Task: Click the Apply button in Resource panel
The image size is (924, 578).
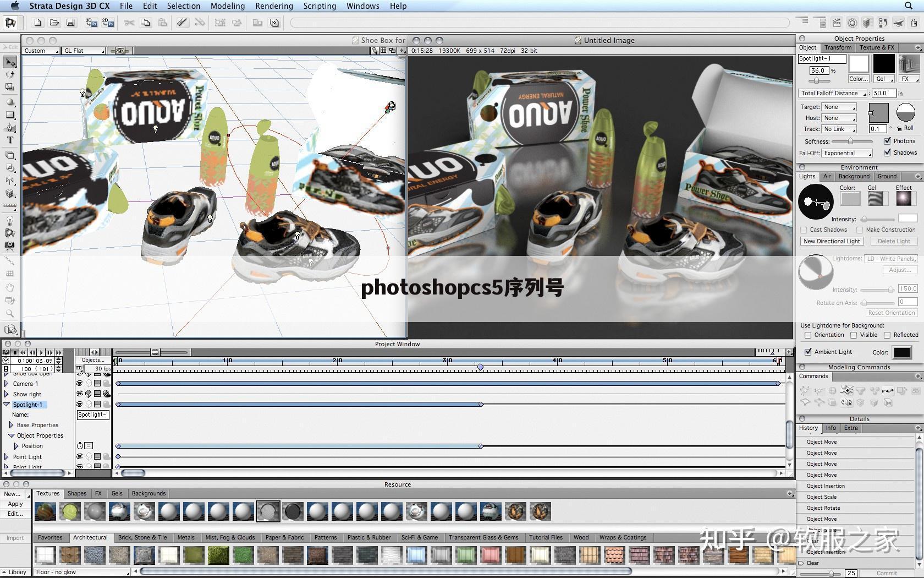Action: point(15,504)
